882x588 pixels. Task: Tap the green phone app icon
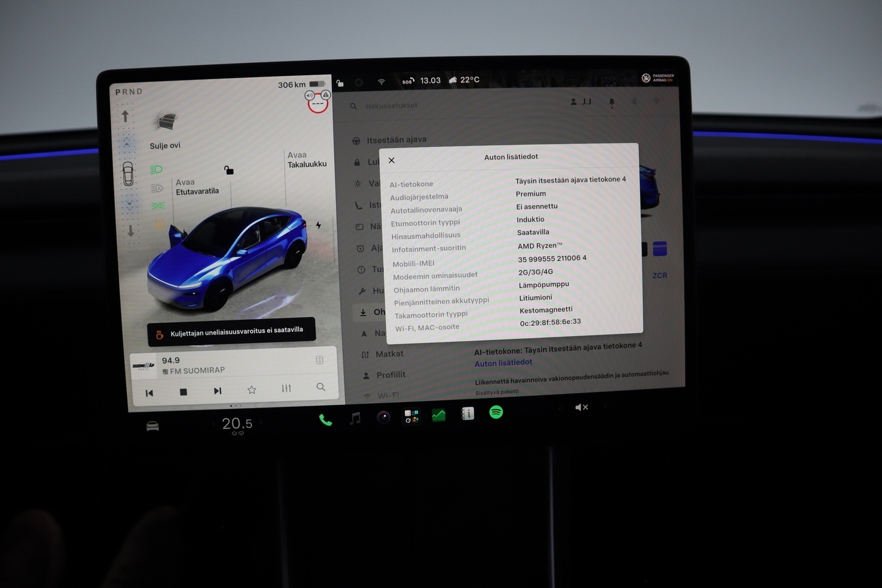coord(325,420)
